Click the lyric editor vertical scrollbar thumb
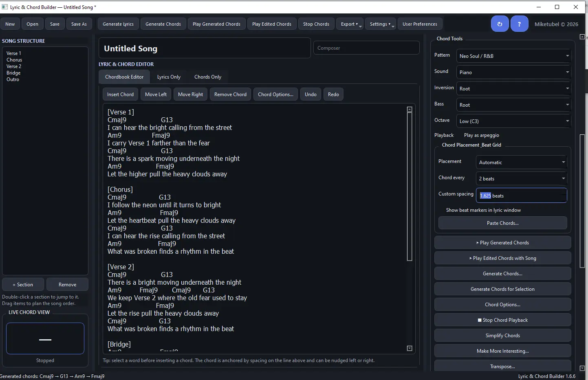This screenshot has width=588, height=380. point(410,187)
